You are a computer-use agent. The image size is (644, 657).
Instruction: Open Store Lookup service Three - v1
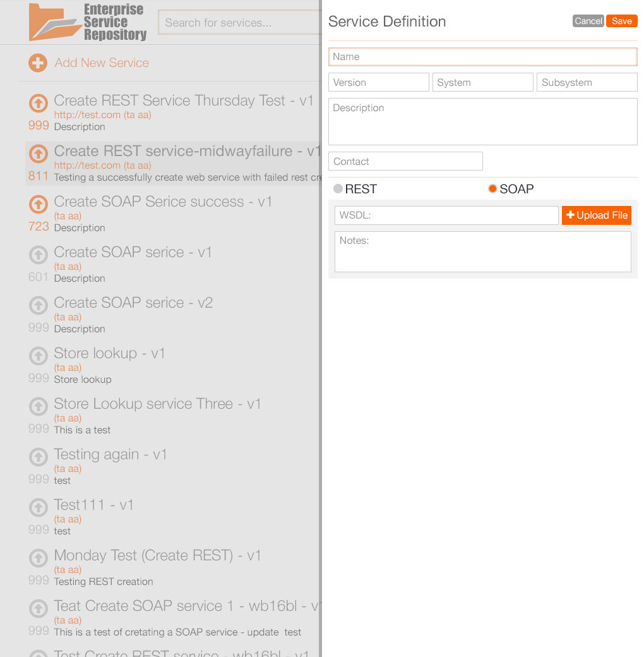point(157,404)
